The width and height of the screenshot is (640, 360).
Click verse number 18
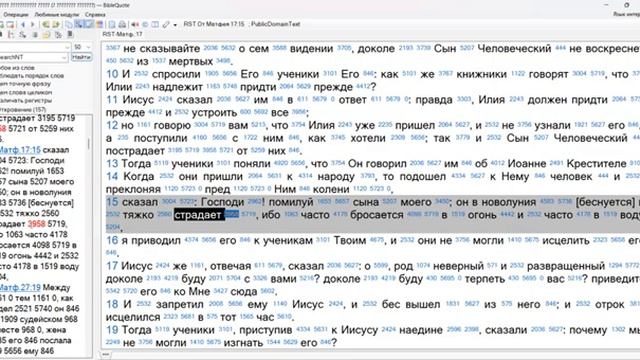click(x=112, y=304)
